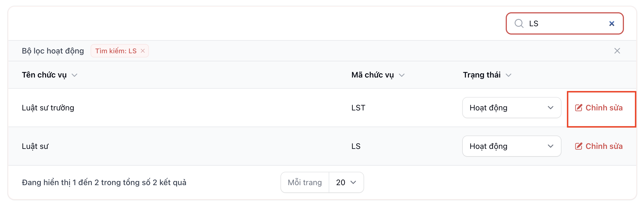The height and width of the screenshot is (208, 644).
Task: Click 'Chỉnh sửa' for the LS row
Action: point(604,146)
